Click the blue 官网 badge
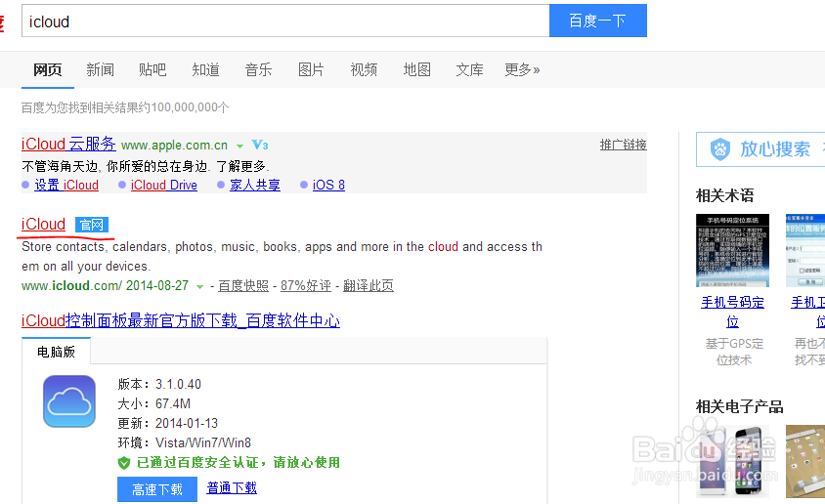The width and height of the screenshot is (825, 504). pos(92,225)
